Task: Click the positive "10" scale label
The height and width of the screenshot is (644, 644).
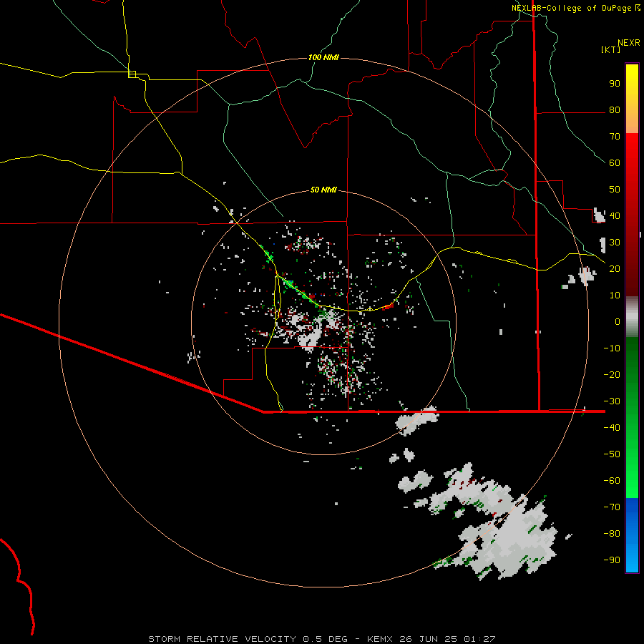Action: (615, 296)
